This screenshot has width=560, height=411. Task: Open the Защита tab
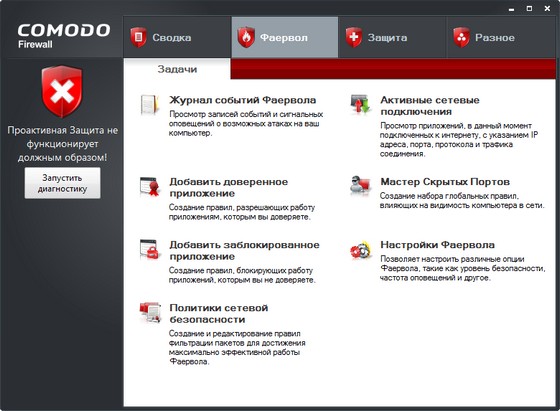point(392,37)
